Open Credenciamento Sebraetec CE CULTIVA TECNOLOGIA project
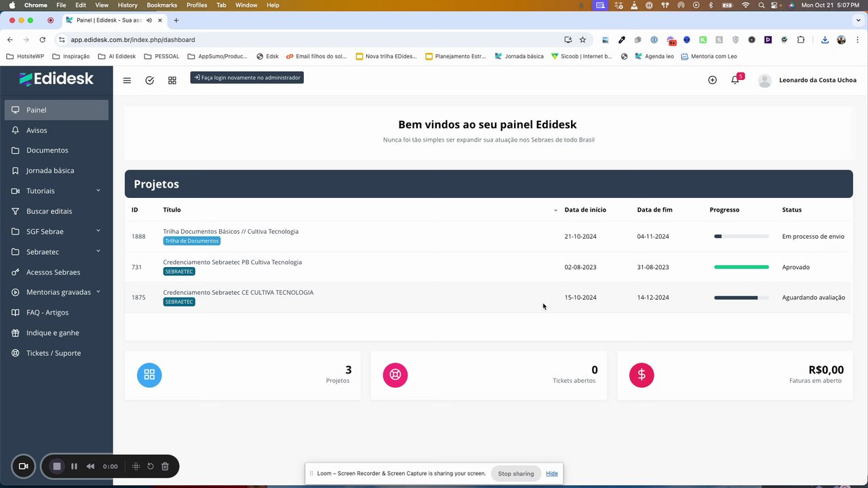Viewport: 868px width, 488px height. pos(238,292)
